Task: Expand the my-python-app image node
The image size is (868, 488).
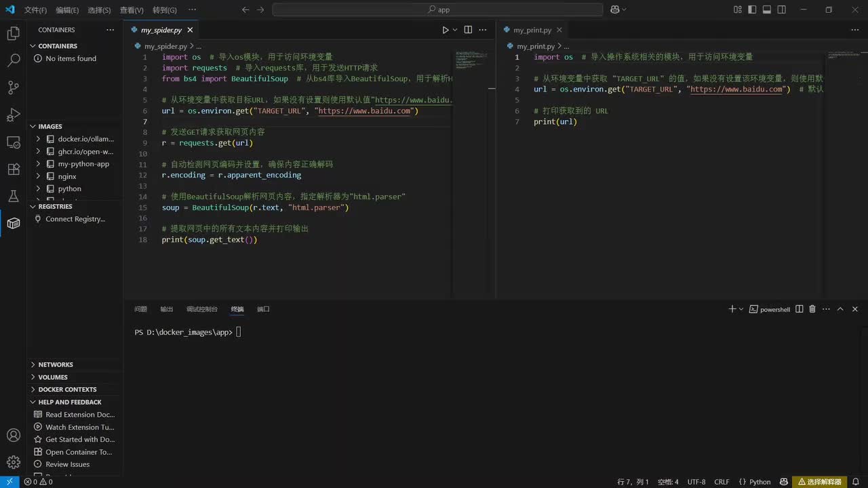Action: (x=38, y=164)
